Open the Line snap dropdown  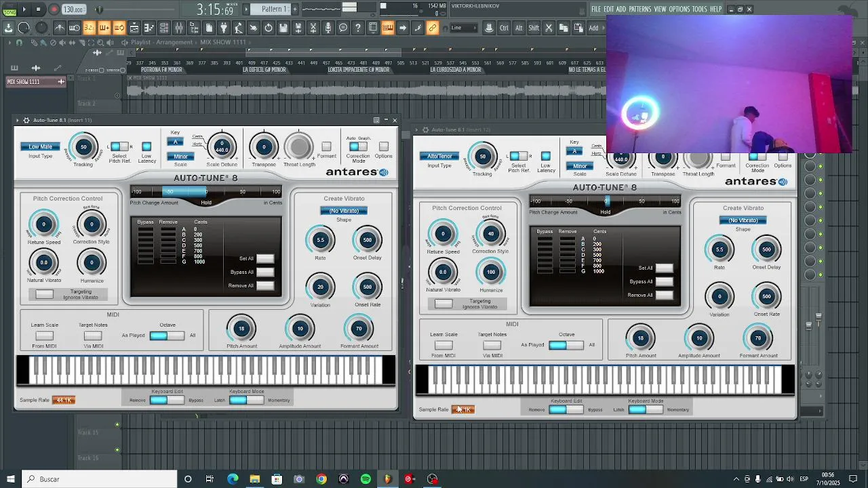click(x=462, y=28)
